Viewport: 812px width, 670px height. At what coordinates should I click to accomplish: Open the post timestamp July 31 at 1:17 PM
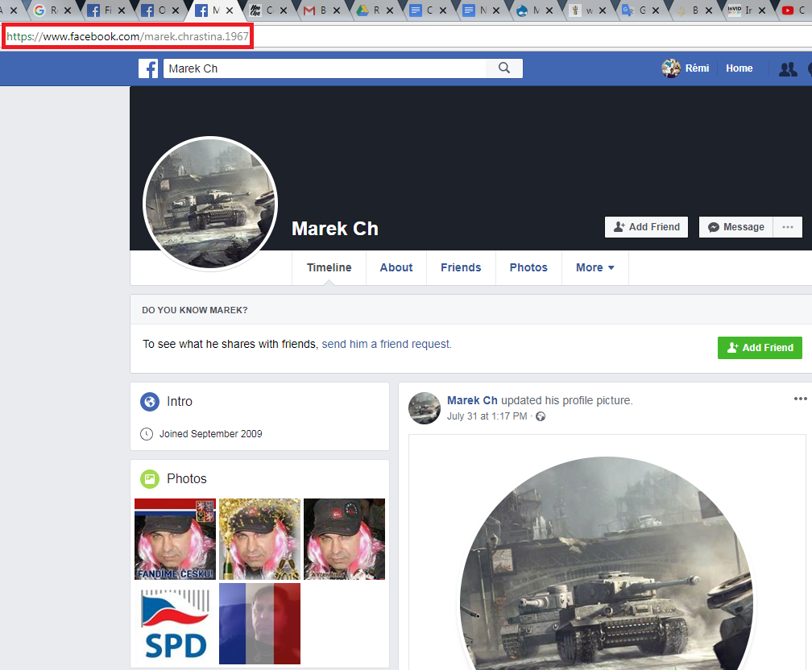[x=487, y=416]
